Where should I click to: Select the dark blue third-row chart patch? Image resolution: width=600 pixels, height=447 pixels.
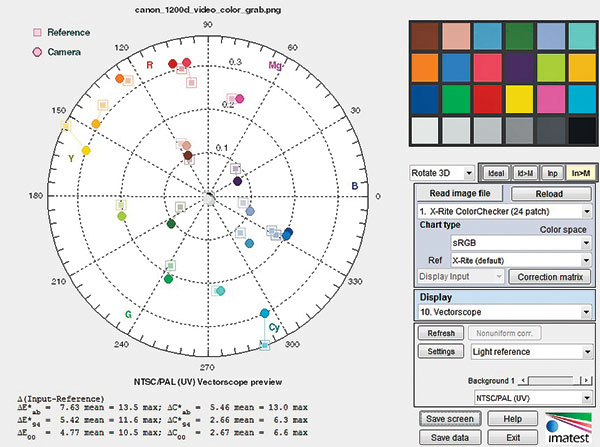tap(425, 99)
